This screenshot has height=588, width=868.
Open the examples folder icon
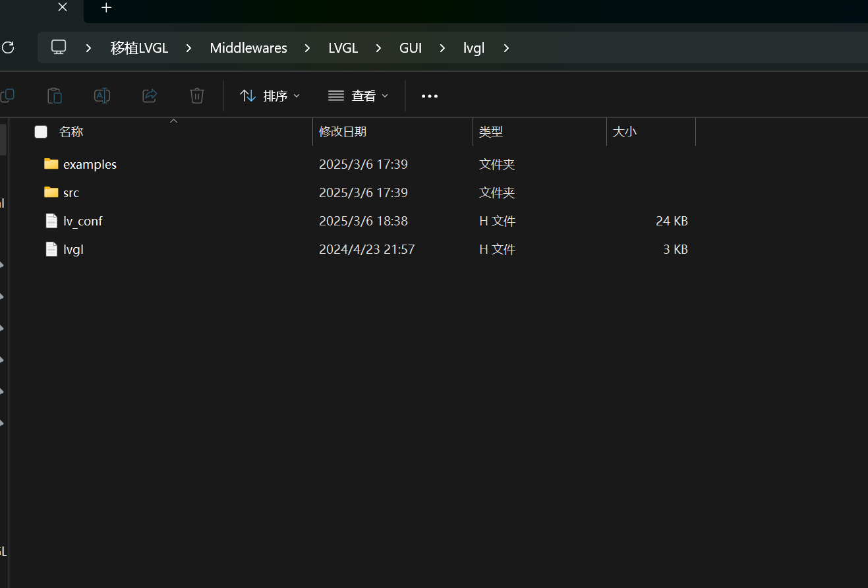pos(51,163)
